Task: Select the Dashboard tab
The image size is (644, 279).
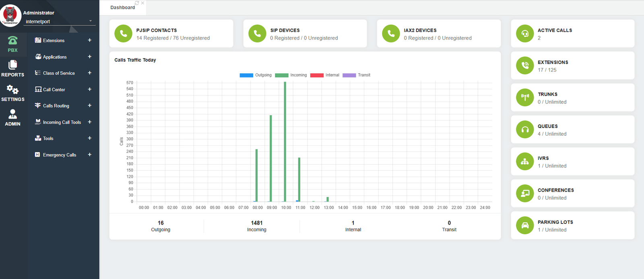Action: [x=122, y=8]
